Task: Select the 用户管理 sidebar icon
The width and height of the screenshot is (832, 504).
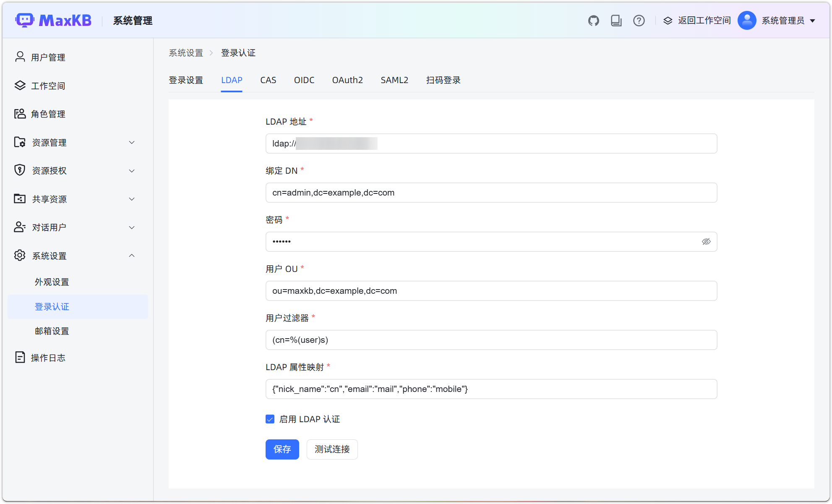Action: pos(20,57)
